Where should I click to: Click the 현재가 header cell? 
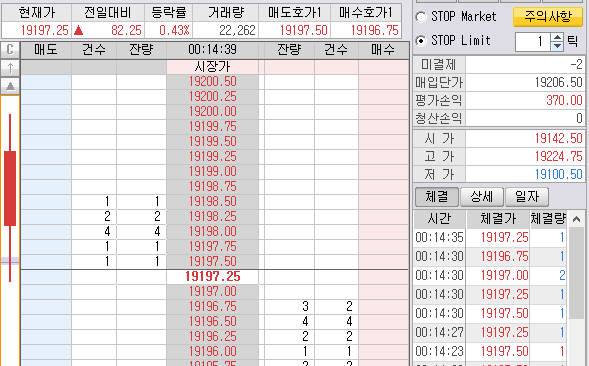pyautogui.click(x=36, y=13)
